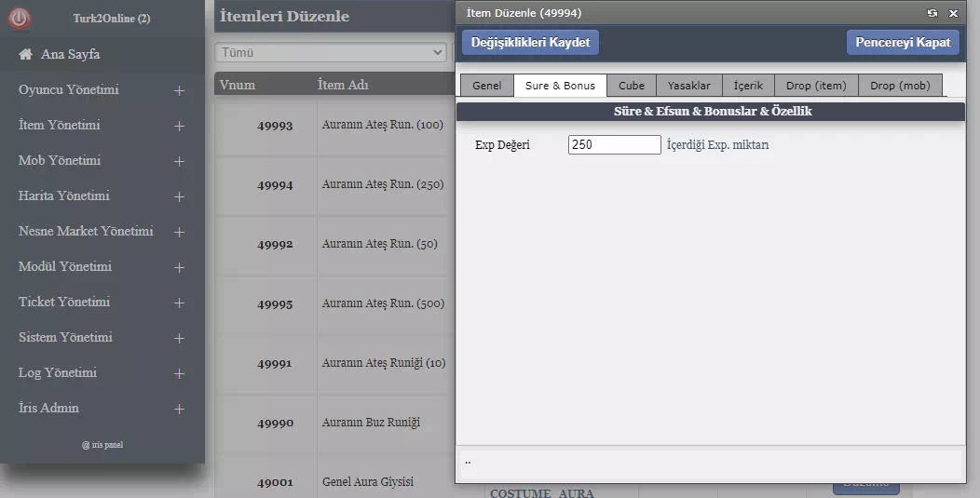This screenshot has height=498, width=980.
Task: Expand Harita Yönetimi plus icon
Action: tap(179, 197)
